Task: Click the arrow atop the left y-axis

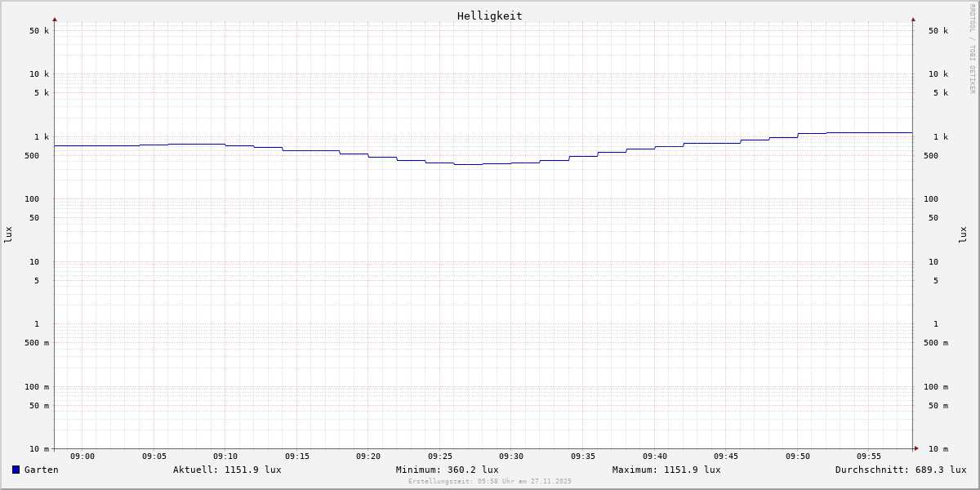Action: (55, 19)
